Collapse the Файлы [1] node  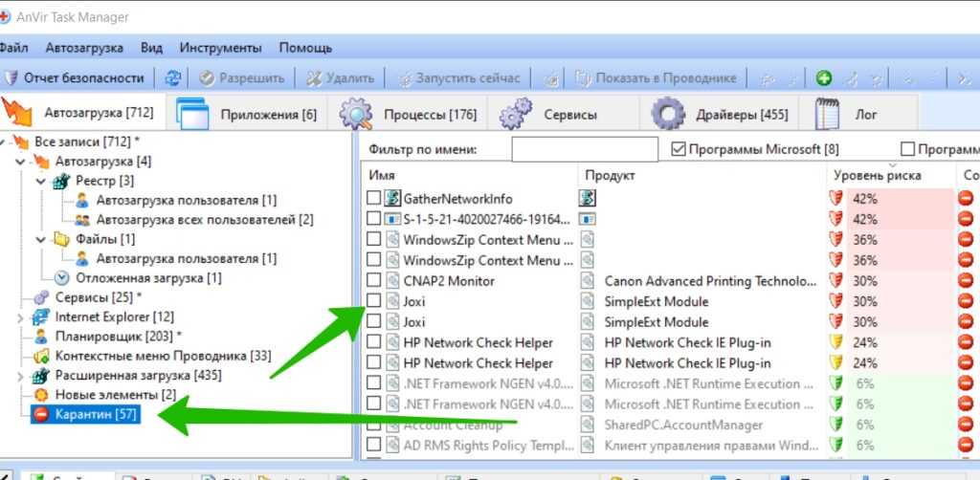pyautogui.click(x=41, y=239)
